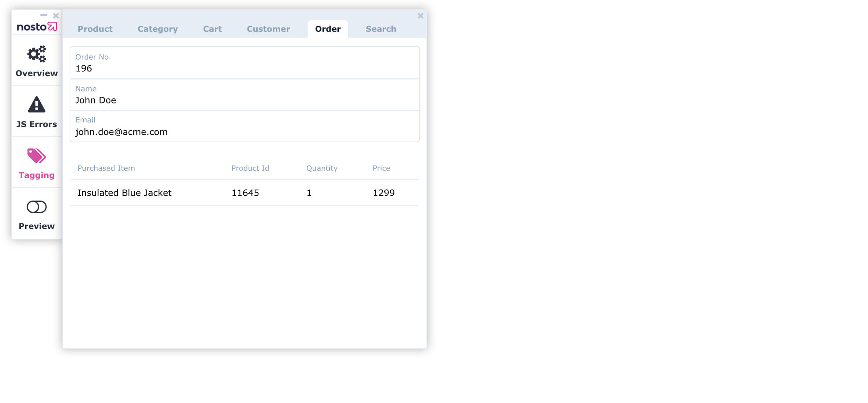Click the active Order tab

pyautogui.click(x=327, y=29)
